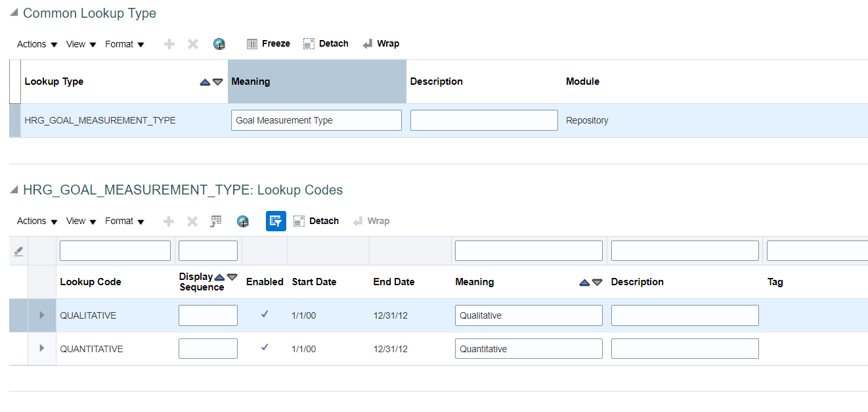The image size is (868, 412).
Task: Click the Freeze columns icon
Action: [252, 43]
